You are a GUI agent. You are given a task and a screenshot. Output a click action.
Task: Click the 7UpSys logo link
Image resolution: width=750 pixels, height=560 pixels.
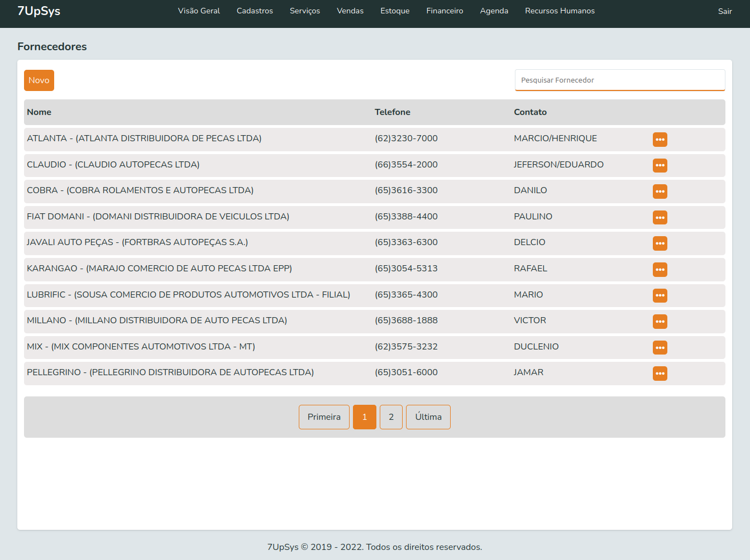[x=39, y=11]
